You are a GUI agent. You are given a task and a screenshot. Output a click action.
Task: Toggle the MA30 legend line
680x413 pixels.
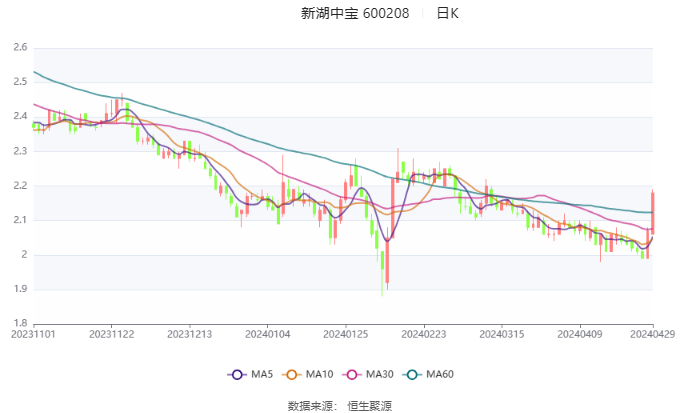[368, 374]
